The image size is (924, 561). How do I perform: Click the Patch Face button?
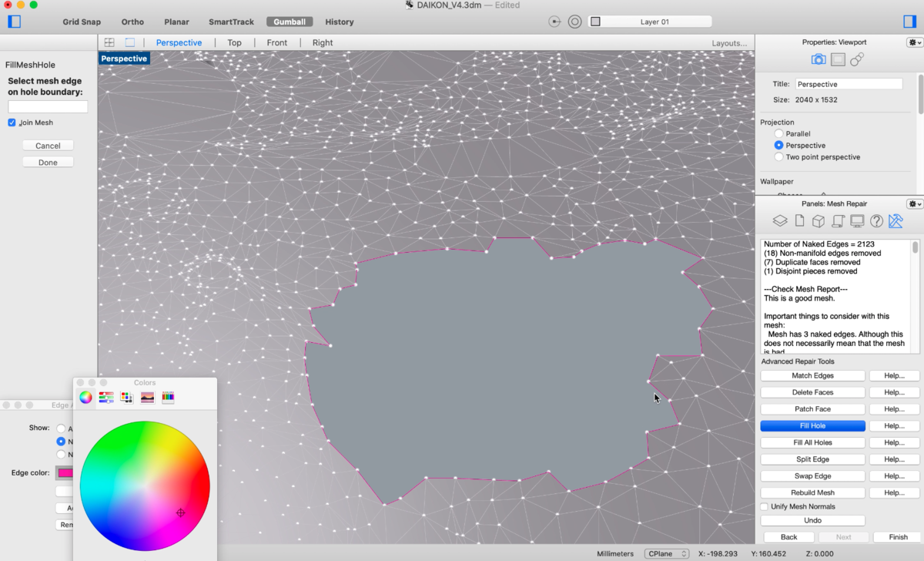click(812, 409)
